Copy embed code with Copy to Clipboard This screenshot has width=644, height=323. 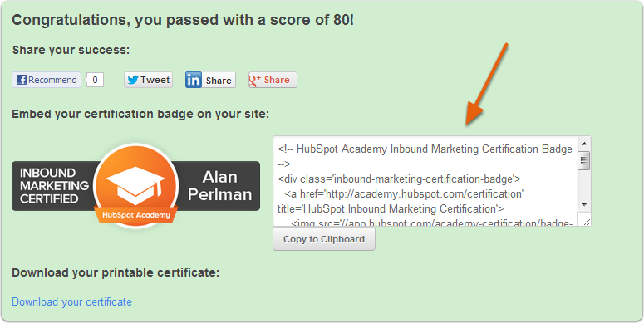[x=324, y=239]
